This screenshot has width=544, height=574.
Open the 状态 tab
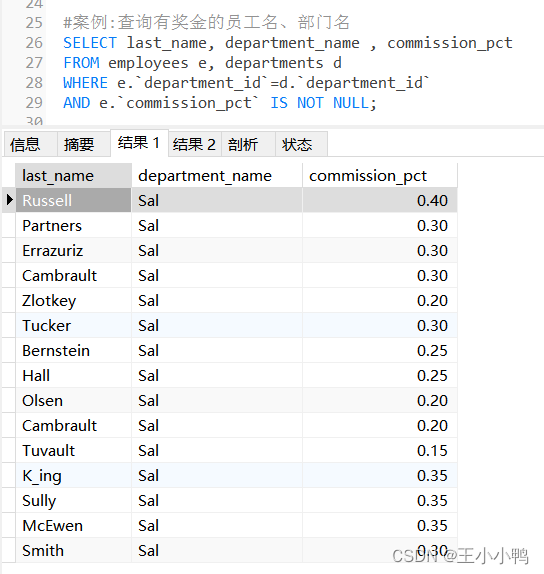tap(301, 144)
